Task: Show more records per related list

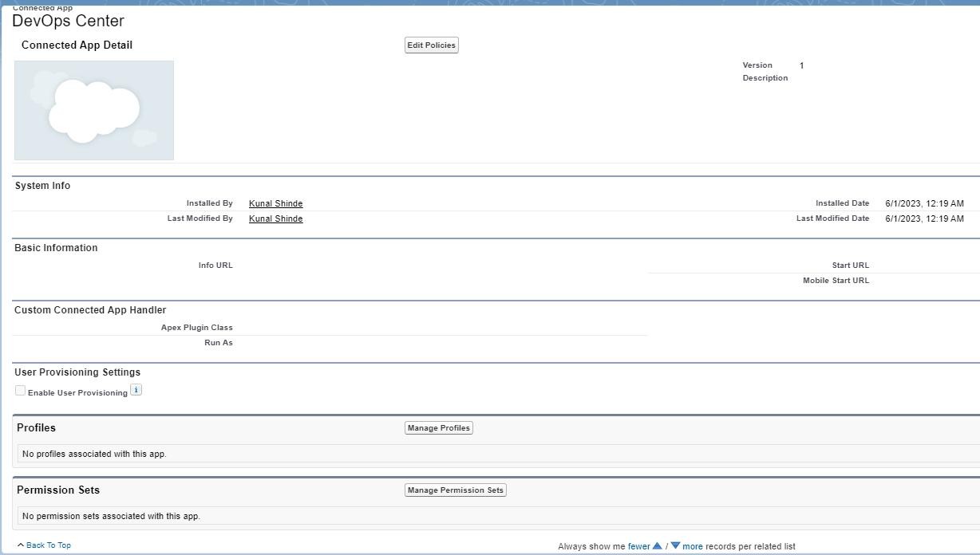Action: click(693, 546)
